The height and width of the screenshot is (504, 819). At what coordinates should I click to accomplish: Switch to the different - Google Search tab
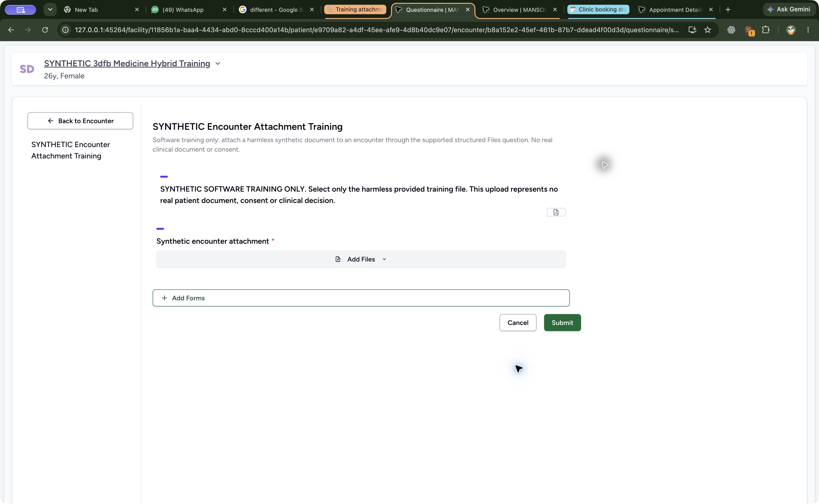tap(276, 10)
